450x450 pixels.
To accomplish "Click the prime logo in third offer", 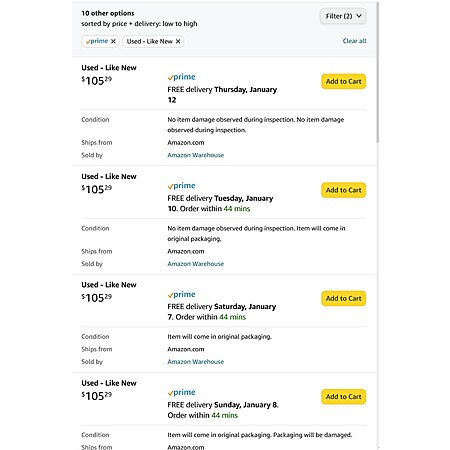I will pos(181,294).
